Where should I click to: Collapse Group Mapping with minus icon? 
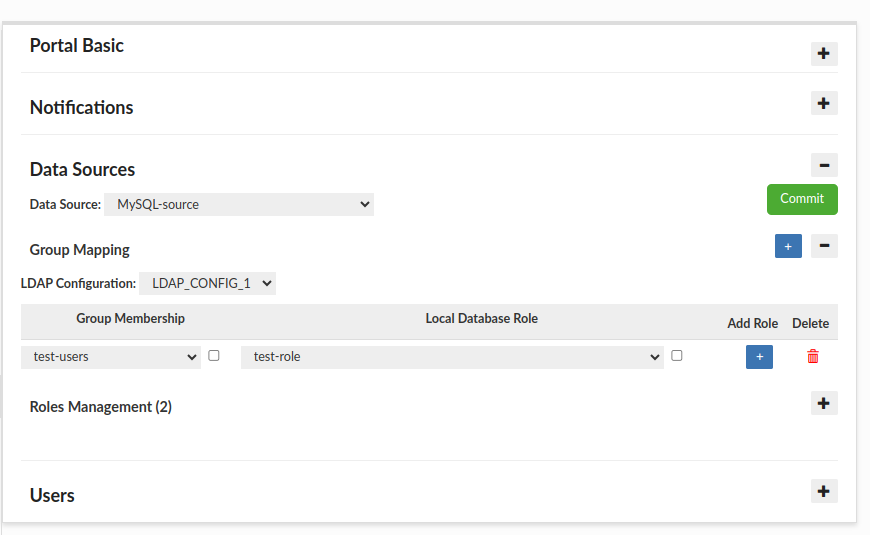[823, 246]
